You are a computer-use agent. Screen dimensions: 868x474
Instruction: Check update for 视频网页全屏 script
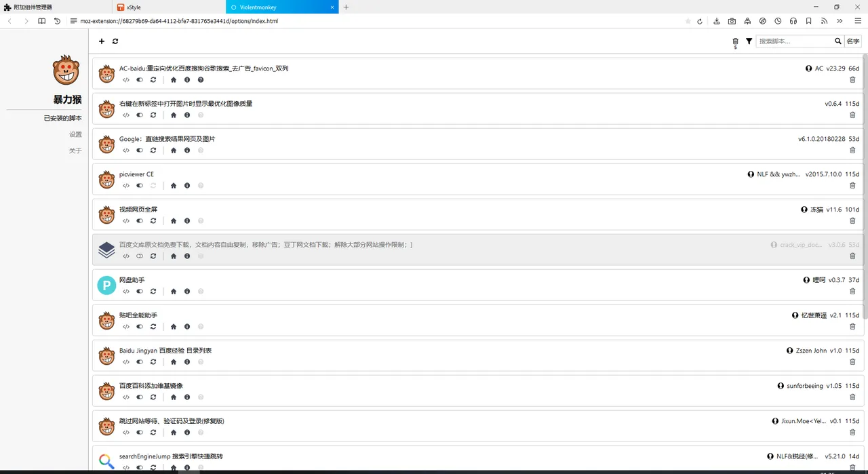153,221
